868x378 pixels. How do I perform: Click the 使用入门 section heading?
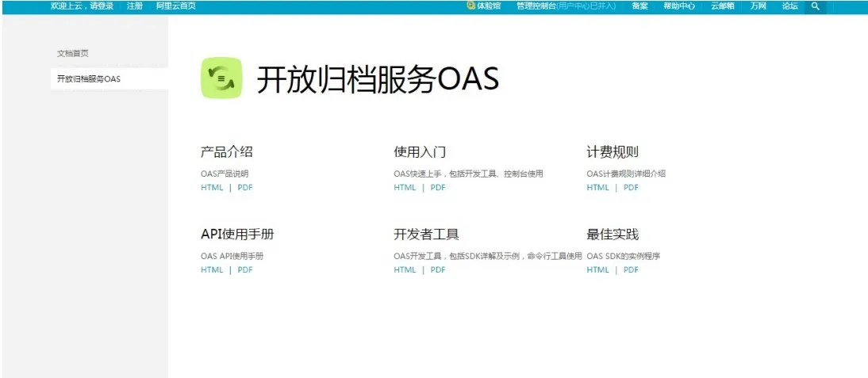tap(420, 152)
